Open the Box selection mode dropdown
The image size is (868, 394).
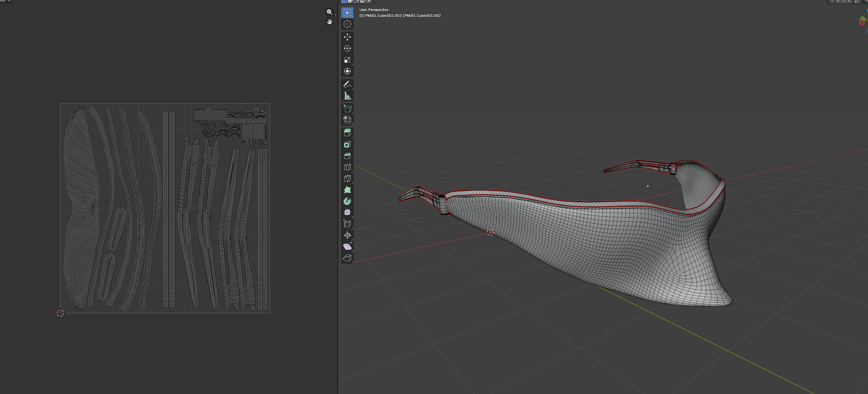5,1
